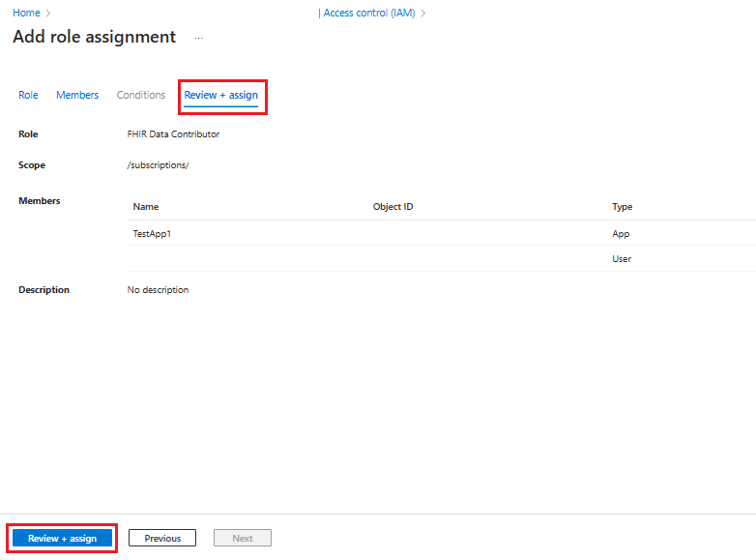Click the Add role assignment title
The width and height of the screenshot is (756, 560).
tap(94, 37)
